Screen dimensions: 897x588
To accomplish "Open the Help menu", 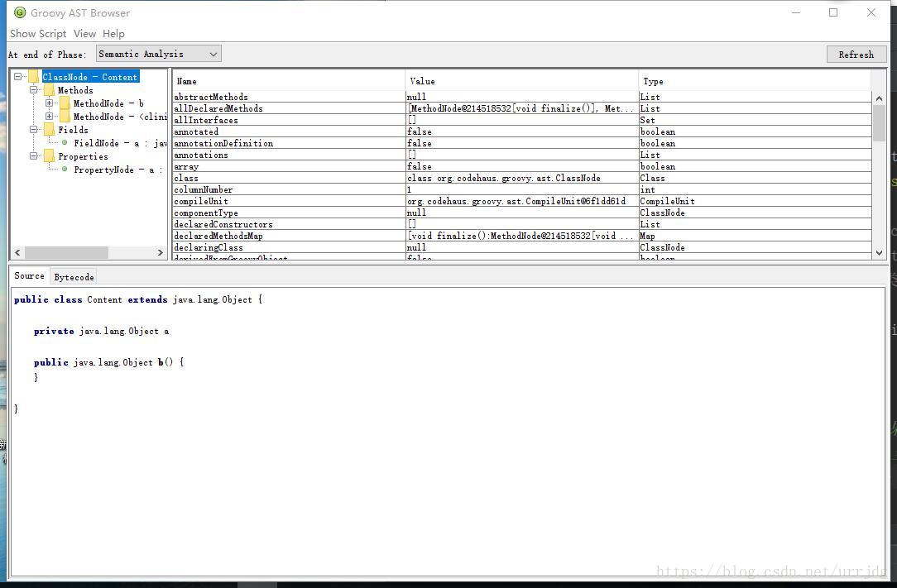I will coord(113,34).
